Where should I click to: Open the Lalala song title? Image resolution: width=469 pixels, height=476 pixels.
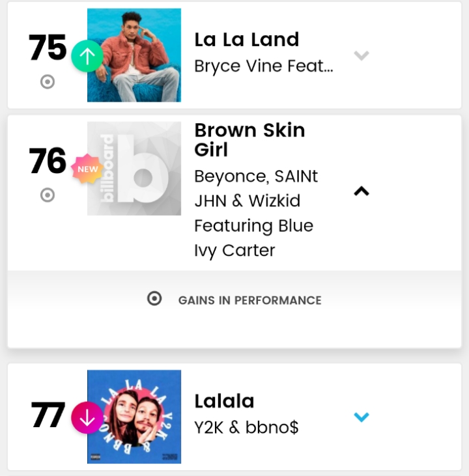point(224,401)
